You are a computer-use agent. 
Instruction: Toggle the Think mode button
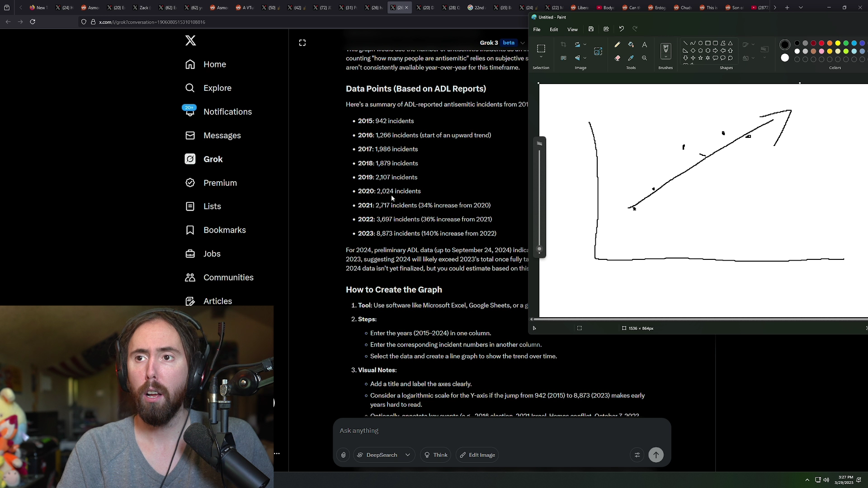(x=436, y=455)
